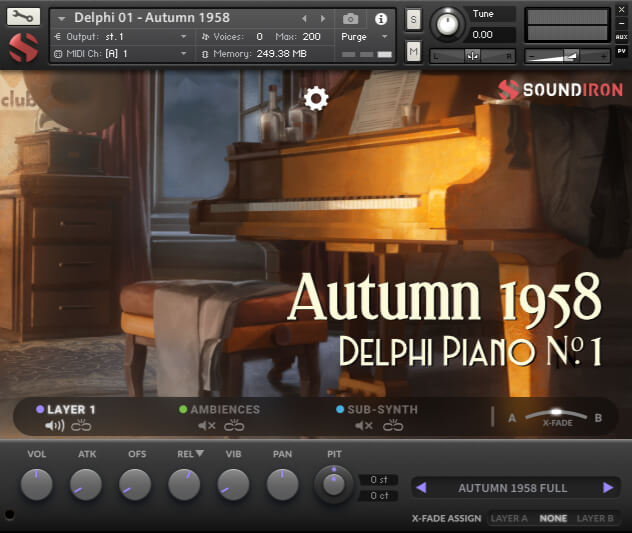Viewport: 632px width, 533px height.
Task: Assign X-Fade to LAYER B
Action: coord(595,518)
